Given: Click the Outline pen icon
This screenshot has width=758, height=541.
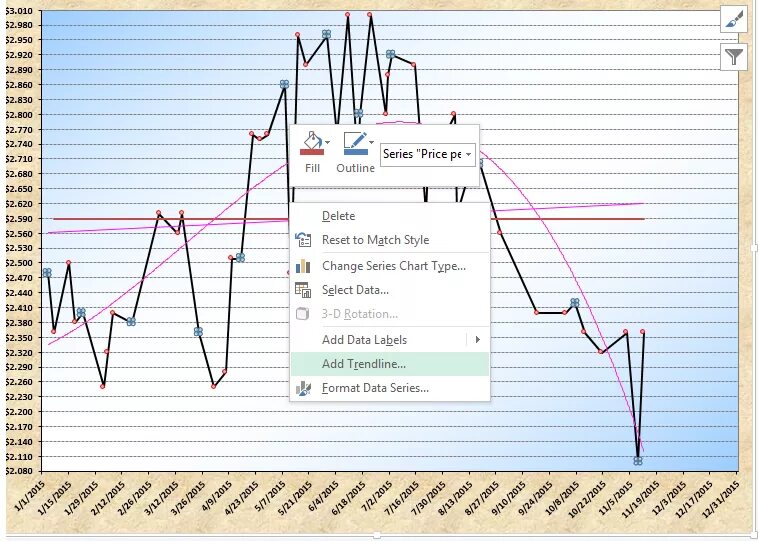Looking at the screenshot, I should (x=355, y=144).
